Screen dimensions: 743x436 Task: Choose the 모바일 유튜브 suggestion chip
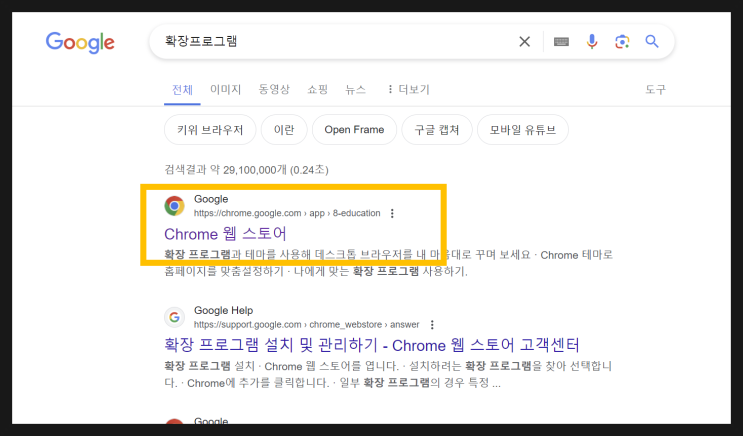coord(523,130)
